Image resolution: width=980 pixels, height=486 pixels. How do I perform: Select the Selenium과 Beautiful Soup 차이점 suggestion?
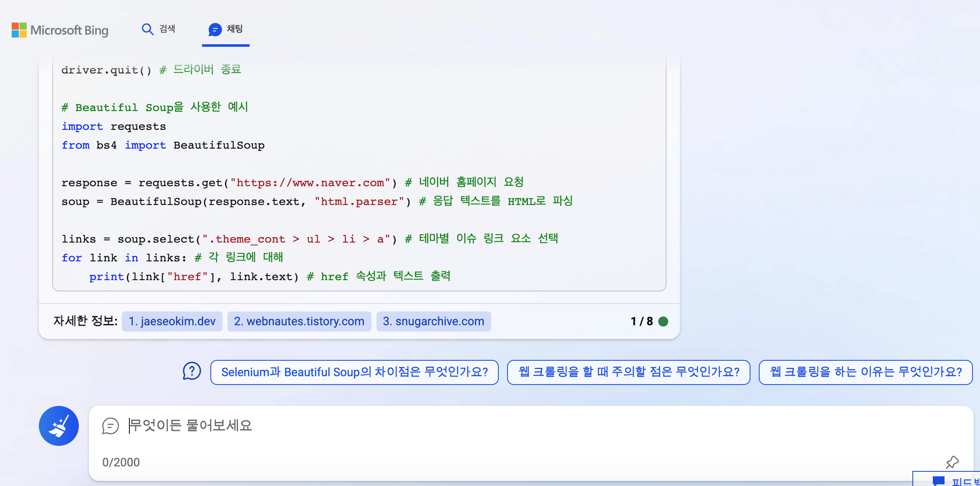click(x=354, y=372)
